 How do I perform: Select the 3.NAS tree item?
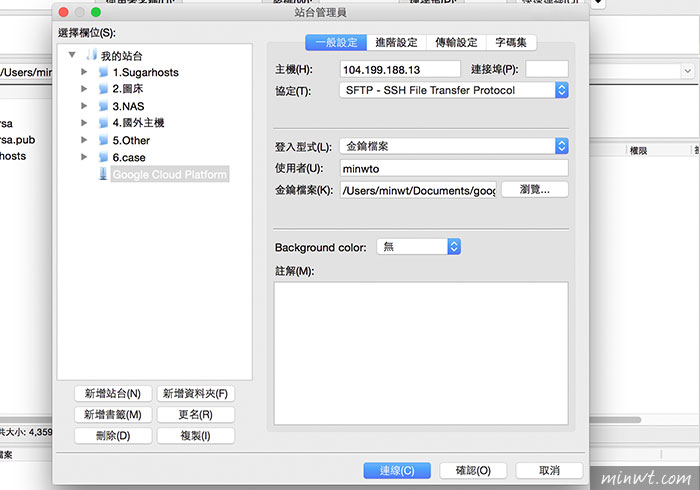pyautogui.click(x=128, y=106)
